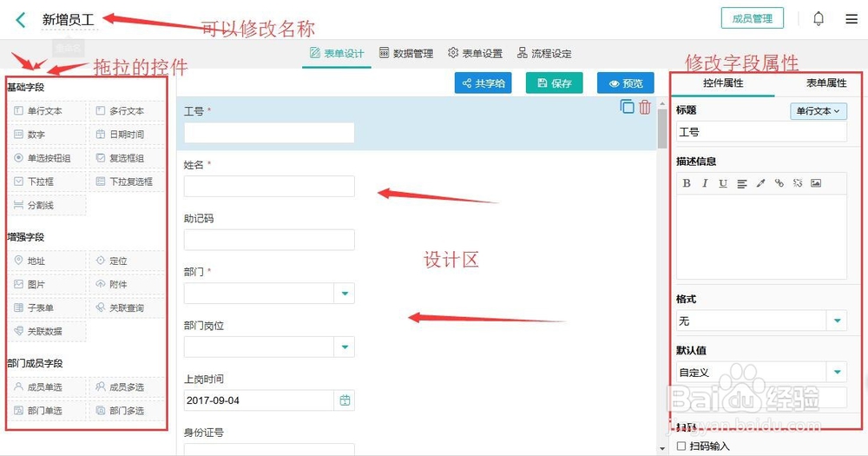The width and height of the screenshot is (868, 456).
Task: Click the 工号 input field in the form
Action: (269, 133)
